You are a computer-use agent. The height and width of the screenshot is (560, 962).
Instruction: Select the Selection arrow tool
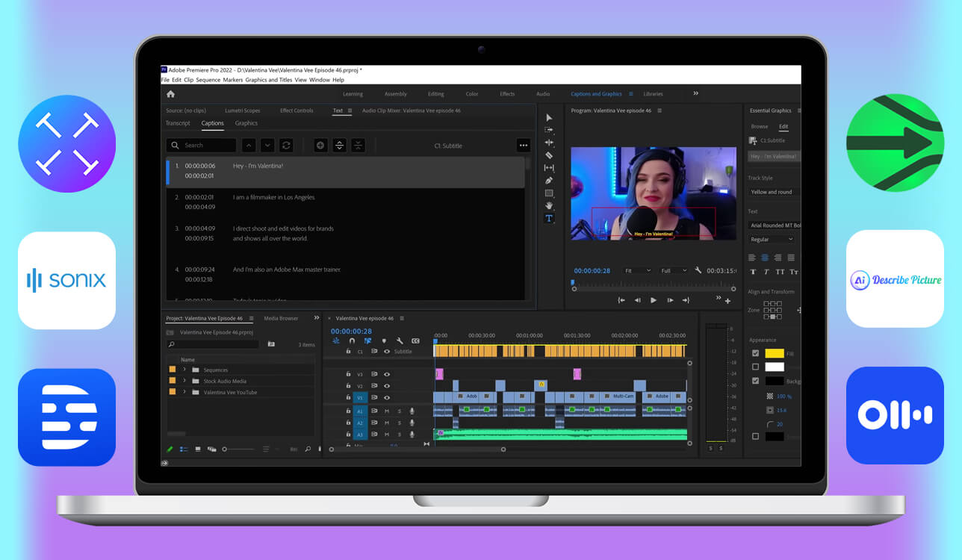[x=549, y=117]
